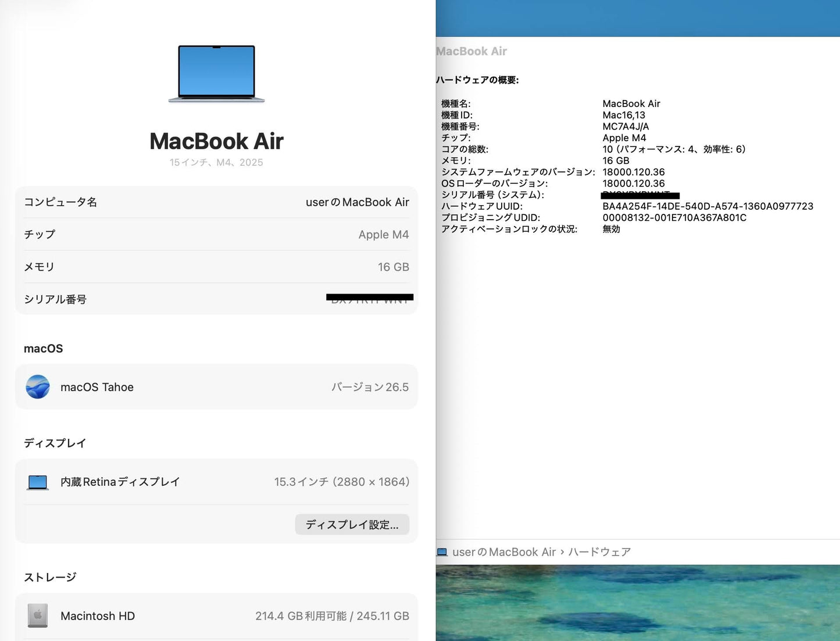Click the OSローダーのバージョン: label
The height and width of the screenshot is (641, 840).
pyautogui.click(x=494, y=184)
